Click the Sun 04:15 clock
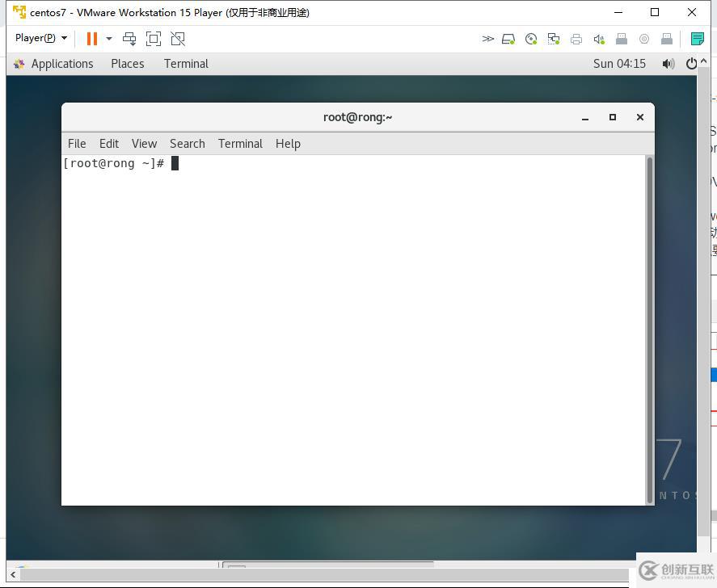Viewport: 717px width, 588px height. [x=620, y=64]
